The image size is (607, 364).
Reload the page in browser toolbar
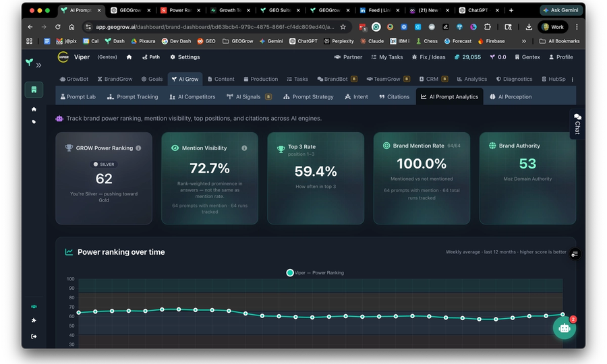[x=58, y=27]
